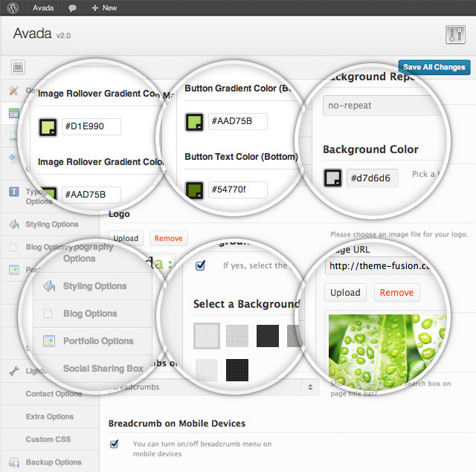
Task: Toggle the 'If yes, select the' checkbox
Action: coord(199,265)
